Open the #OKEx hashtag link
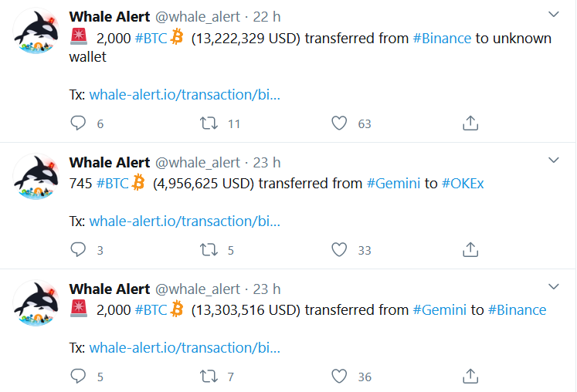Screen dimensions: 577x392 click(463, 184)
